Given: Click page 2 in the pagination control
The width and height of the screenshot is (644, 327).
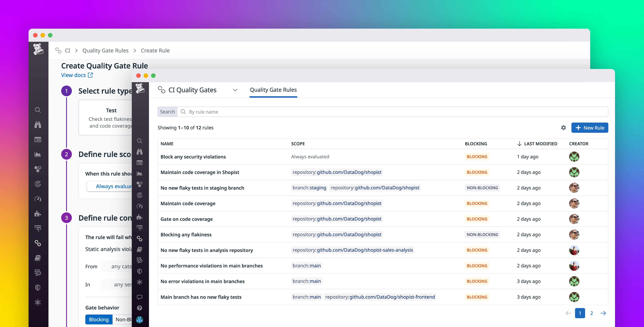Looking at the screenshot, I should click(x=591, y=313).
